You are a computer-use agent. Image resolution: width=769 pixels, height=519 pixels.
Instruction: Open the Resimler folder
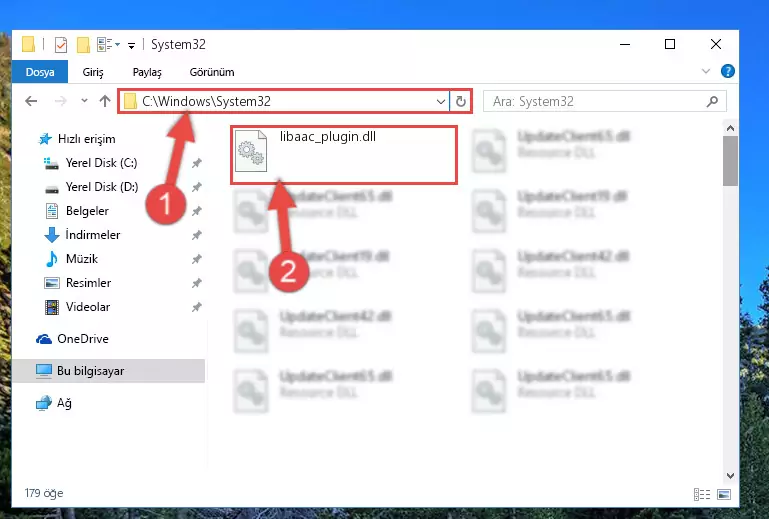(x=88, y=283)
